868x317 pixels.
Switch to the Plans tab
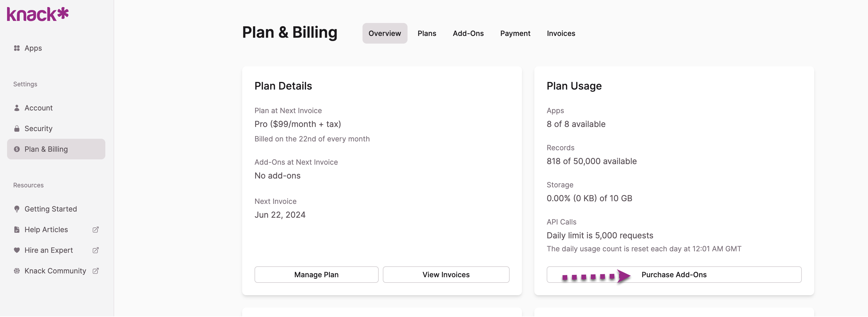427,33
